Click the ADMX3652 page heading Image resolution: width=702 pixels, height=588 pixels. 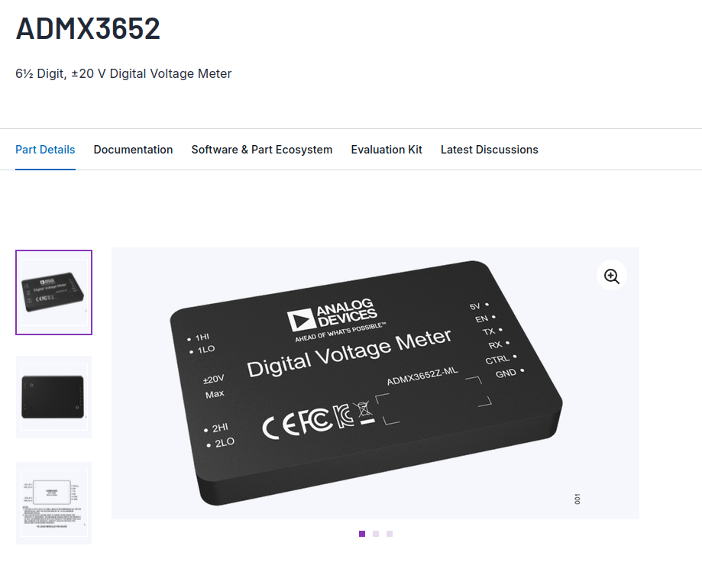click(88, 29)
